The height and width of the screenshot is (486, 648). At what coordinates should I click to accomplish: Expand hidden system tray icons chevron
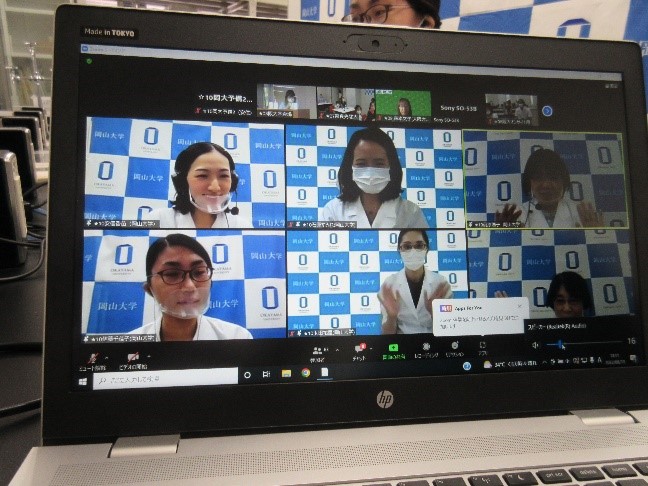tap(546, 362)
